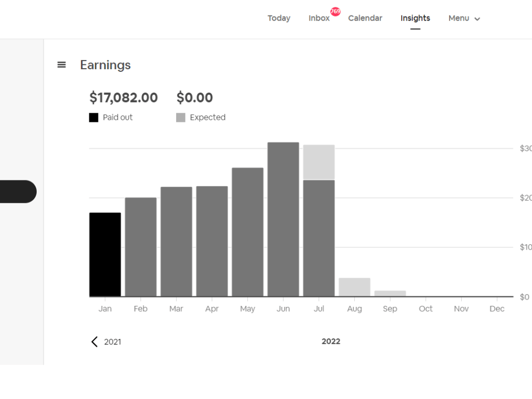This screenshot has height=399, width=532.
Task: Click the black Paid out legend swatch
Action: click(94, 118)
